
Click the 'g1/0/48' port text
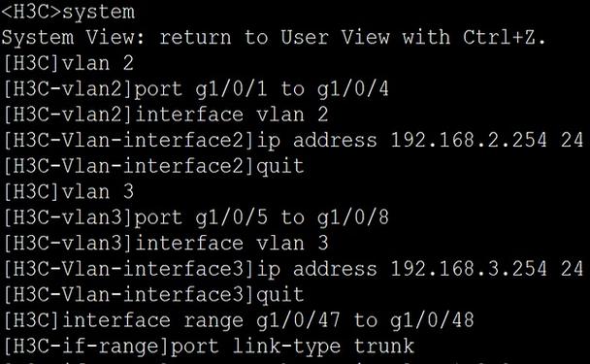[x=432, y=320]
